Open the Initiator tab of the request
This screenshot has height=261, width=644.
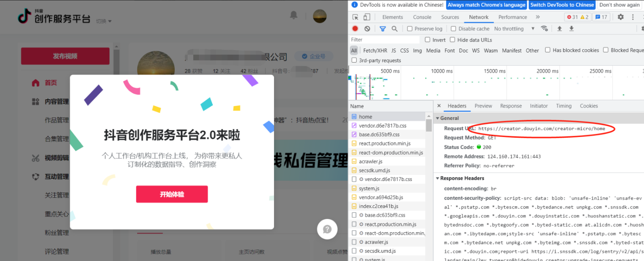pyautogui.click(x=539, y=106)
